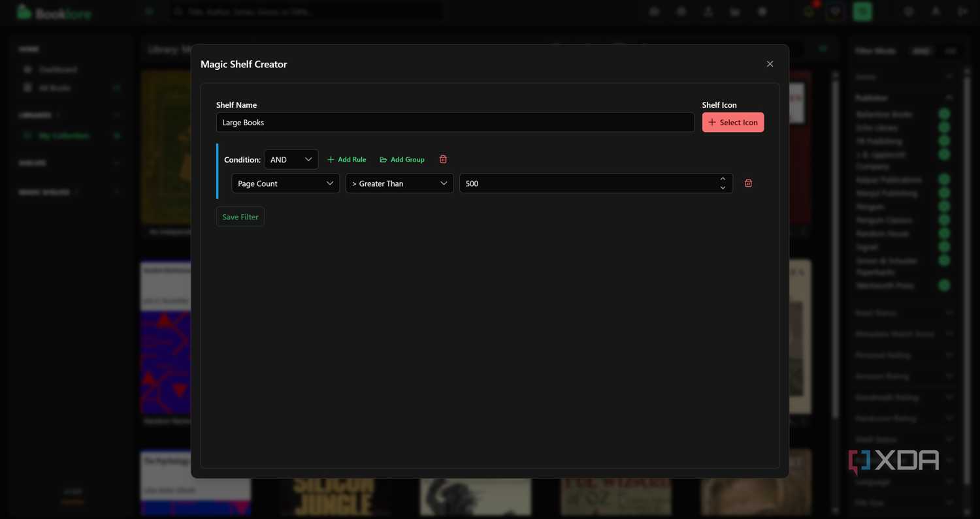The height and width of the screenshot is (519, 980).
Task: Save the filter
Action: point(240,217)
